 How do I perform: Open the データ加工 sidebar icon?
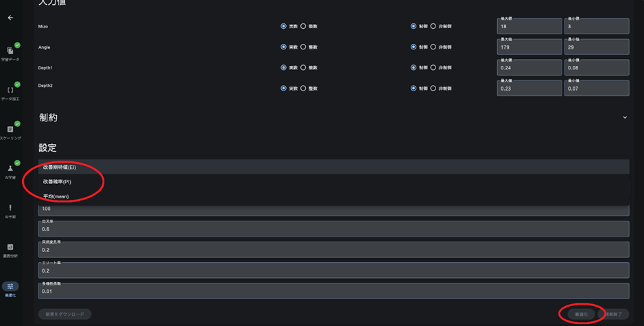(x=10, y=91)
